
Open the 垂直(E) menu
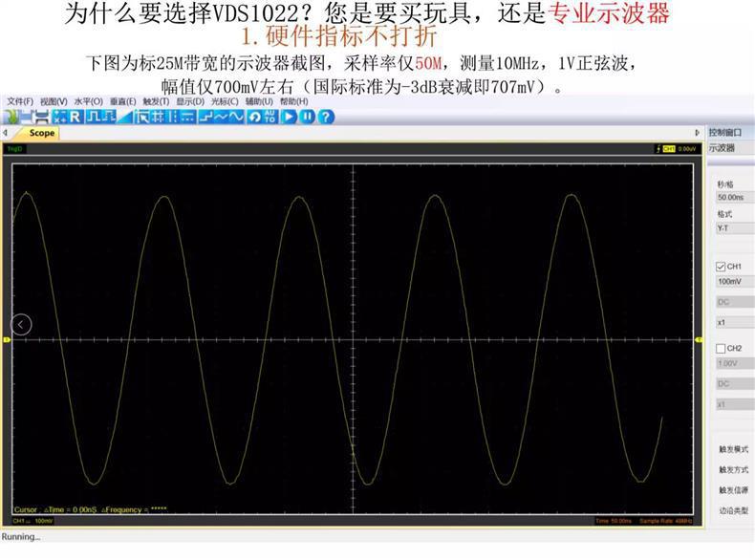point(122,101)
